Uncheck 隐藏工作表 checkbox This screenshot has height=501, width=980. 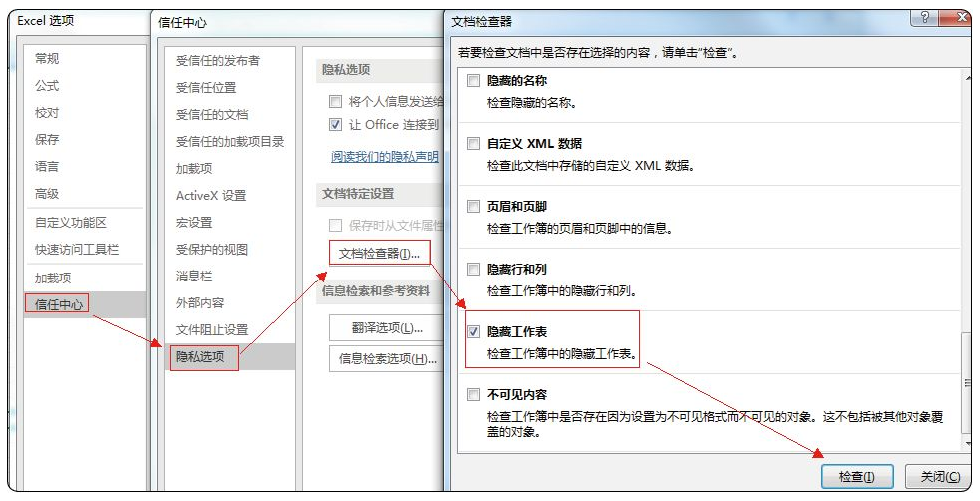pos(473,332)
